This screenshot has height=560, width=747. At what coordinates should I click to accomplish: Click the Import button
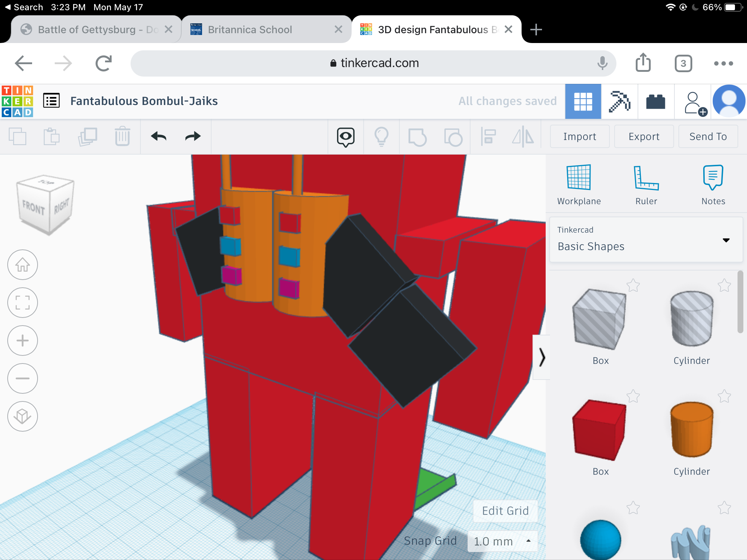point(580,136)
